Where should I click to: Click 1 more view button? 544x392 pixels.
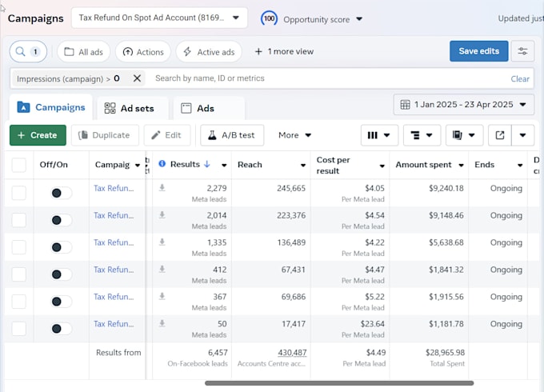(x=284, y=52)
